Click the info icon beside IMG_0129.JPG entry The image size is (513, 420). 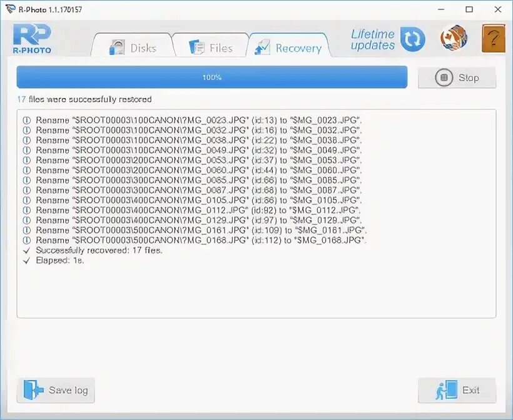[26, 220]
